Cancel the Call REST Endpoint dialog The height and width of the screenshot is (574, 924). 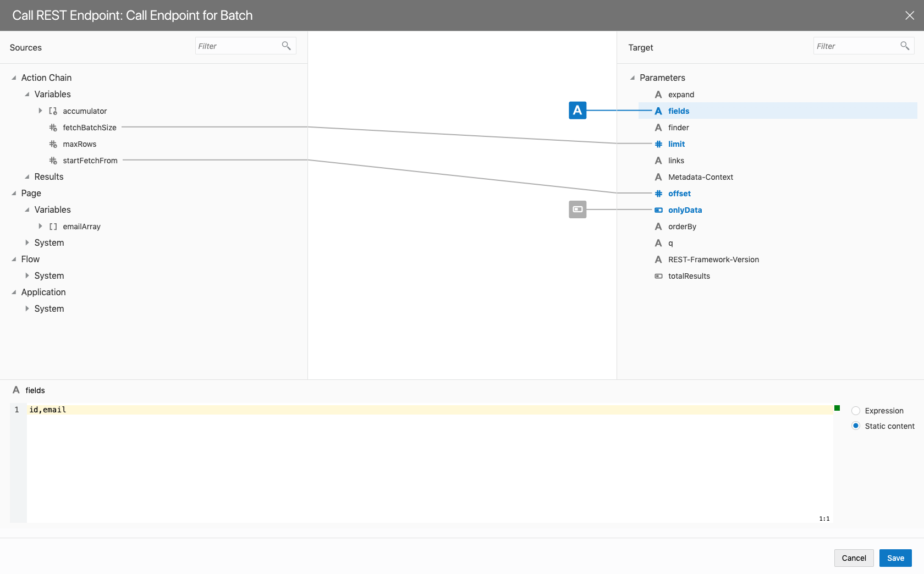coord(854,558)
